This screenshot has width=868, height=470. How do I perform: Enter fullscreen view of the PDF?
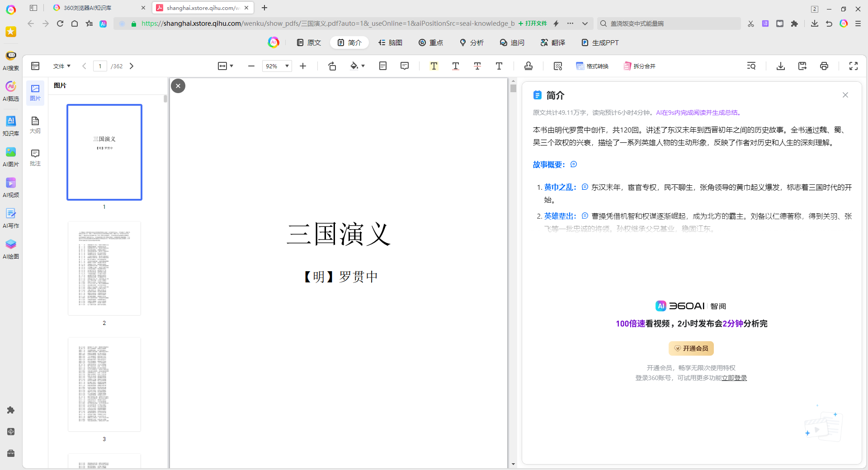(853, 66)
